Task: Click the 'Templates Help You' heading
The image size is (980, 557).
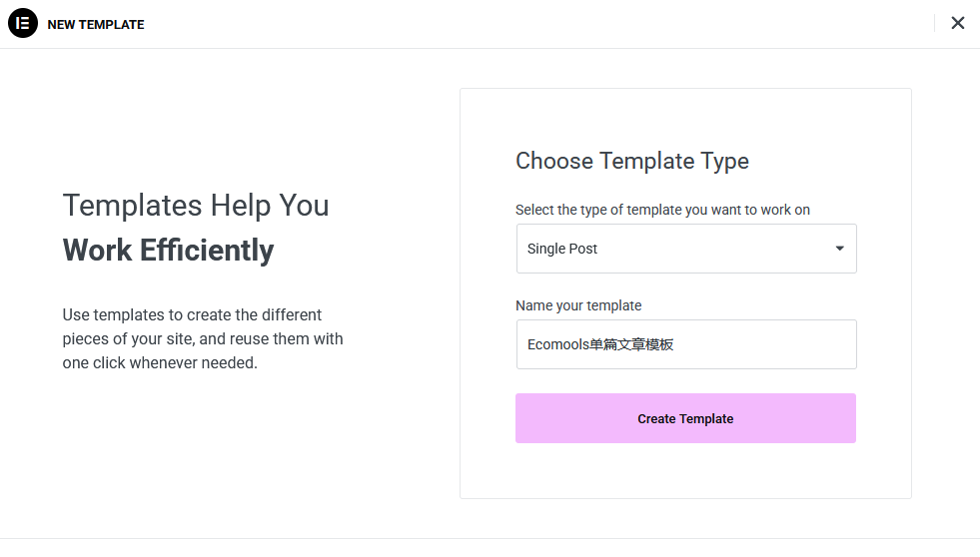Action: coord(196,205)
